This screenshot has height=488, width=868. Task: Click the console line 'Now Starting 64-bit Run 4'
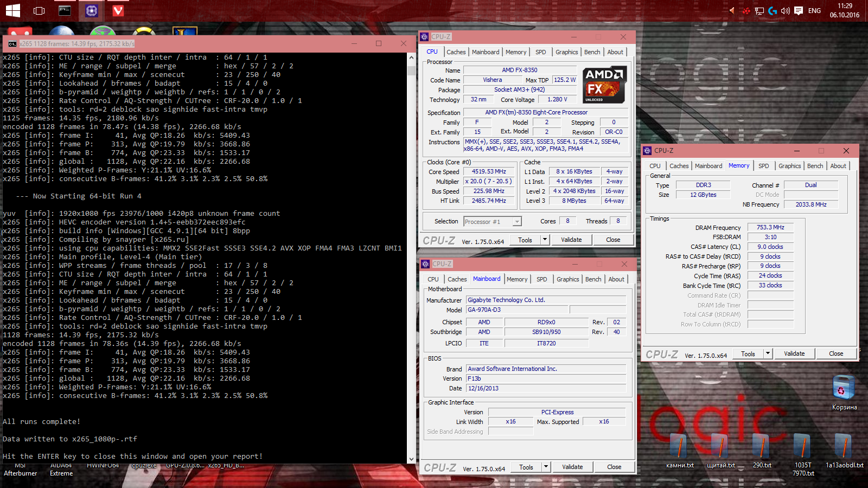(x=79, y=196)
